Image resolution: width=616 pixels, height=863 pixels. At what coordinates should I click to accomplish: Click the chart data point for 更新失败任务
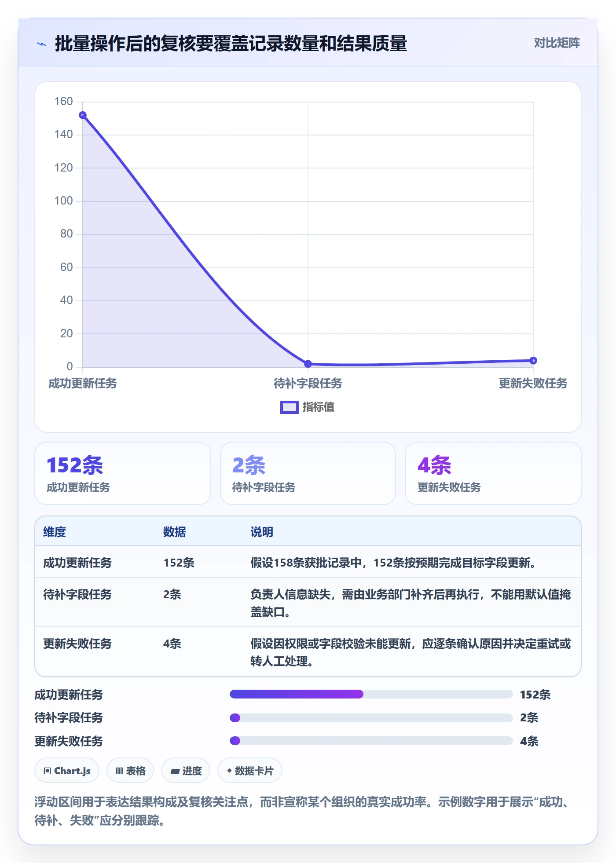(533, 361)
